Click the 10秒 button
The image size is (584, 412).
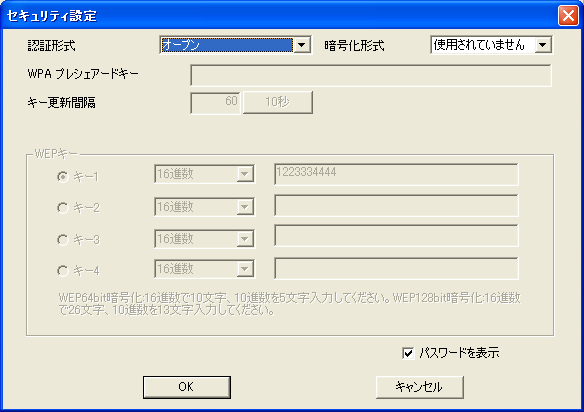(x=277, y=102)
